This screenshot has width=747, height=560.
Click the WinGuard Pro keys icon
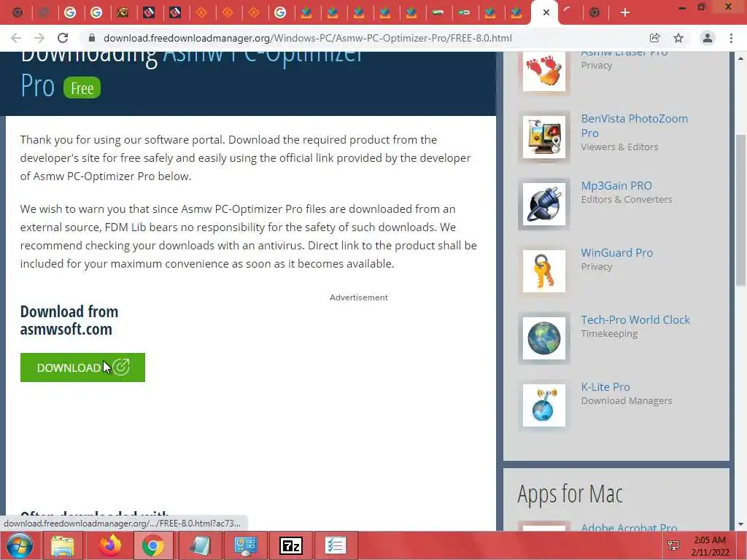click(543, 271)
